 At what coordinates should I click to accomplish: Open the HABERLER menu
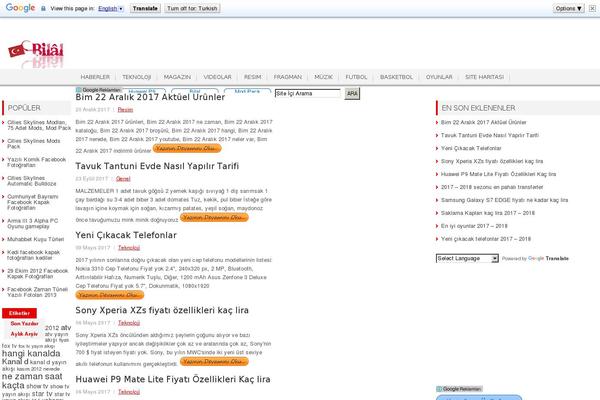(x=95, y=77)
